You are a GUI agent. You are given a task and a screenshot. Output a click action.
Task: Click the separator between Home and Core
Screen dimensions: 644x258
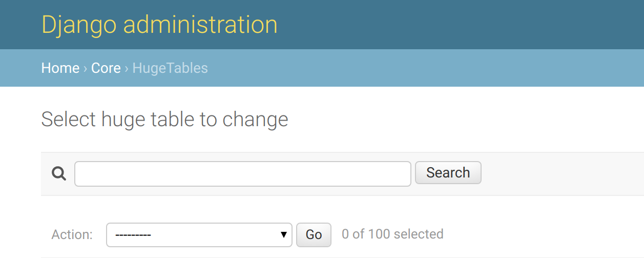coord(86,68)
